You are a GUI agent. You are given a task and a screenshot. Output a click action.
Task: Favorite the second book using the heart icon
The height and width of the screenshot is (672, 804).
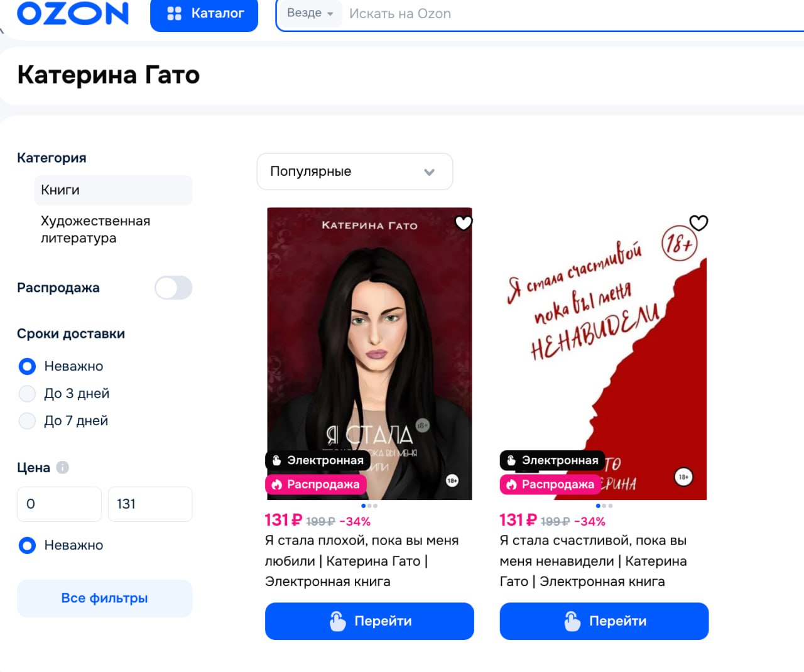[698, 223]
